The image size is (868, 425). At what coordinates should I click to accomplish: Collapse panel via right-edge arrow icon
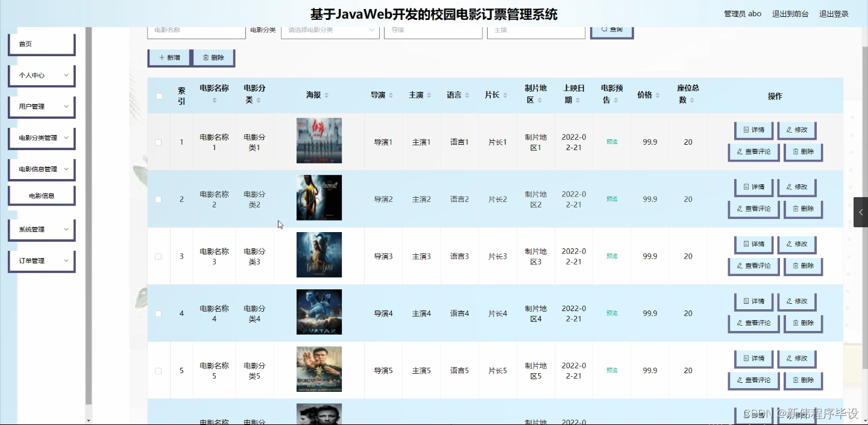[860, 212]
